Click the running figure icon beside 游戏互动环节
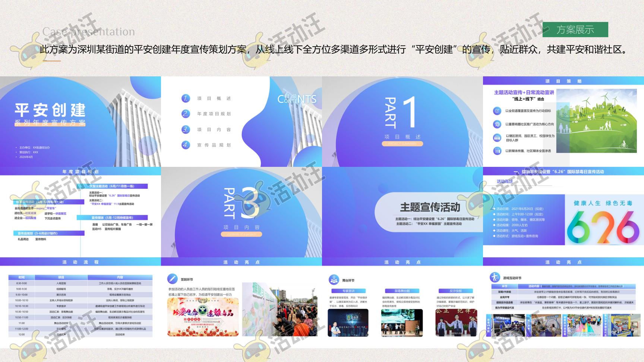The height and width of the screenshot is (362, 644). pyautogui.click(x=495, y=277)
